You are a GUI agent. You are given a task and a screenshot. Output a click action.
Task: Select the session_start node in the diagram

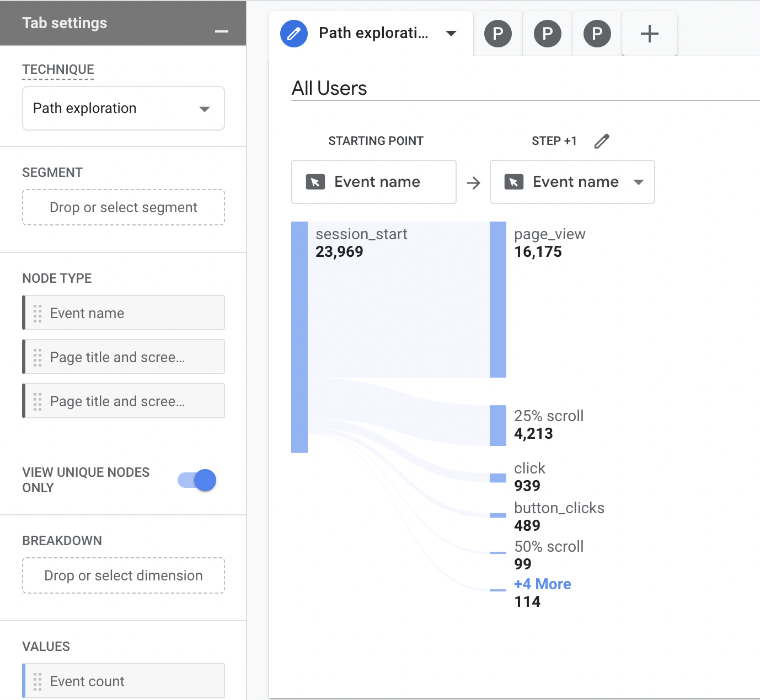pos(299,336)
